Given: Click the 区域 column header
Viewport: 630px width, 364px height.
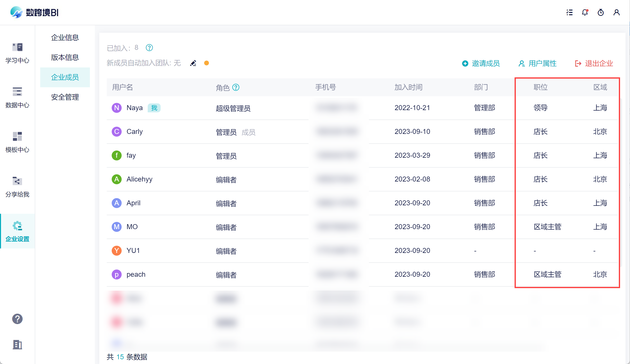Looking at the screenshot, I should (x=600, y=87).
